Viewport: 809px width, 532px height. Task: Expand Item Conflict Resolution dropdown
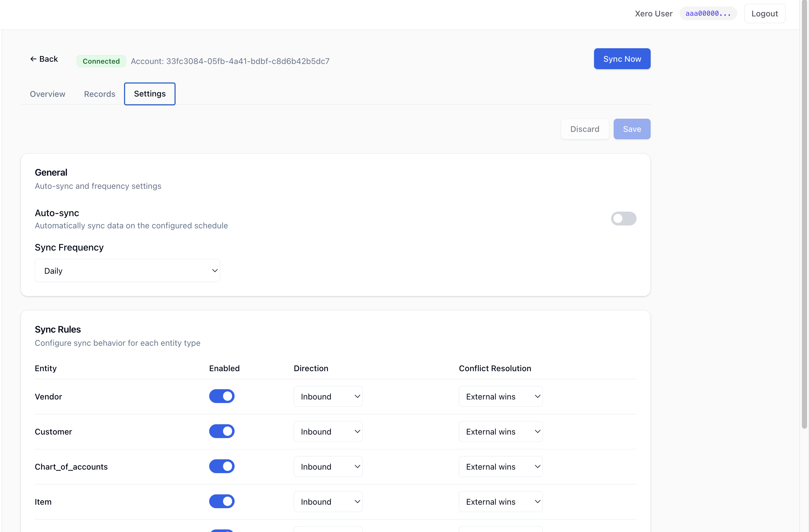pos(500,501)
